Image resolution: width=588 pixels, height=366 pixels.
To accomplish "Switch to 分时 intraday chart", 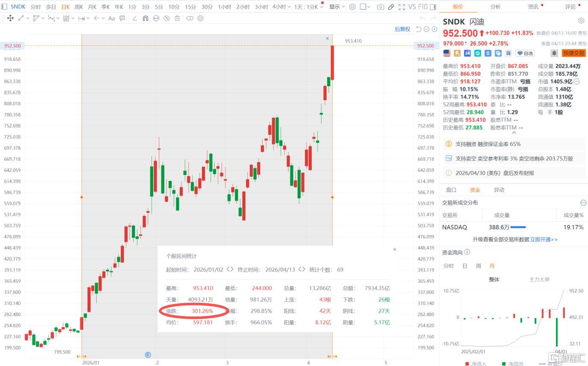I will point(36,7).
